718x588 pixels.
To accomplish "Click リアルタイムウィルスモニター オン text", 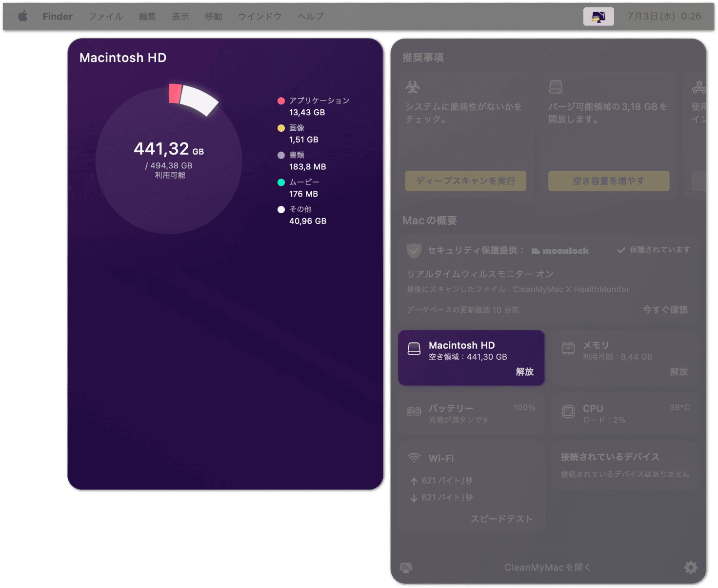I will pos(480,274).
